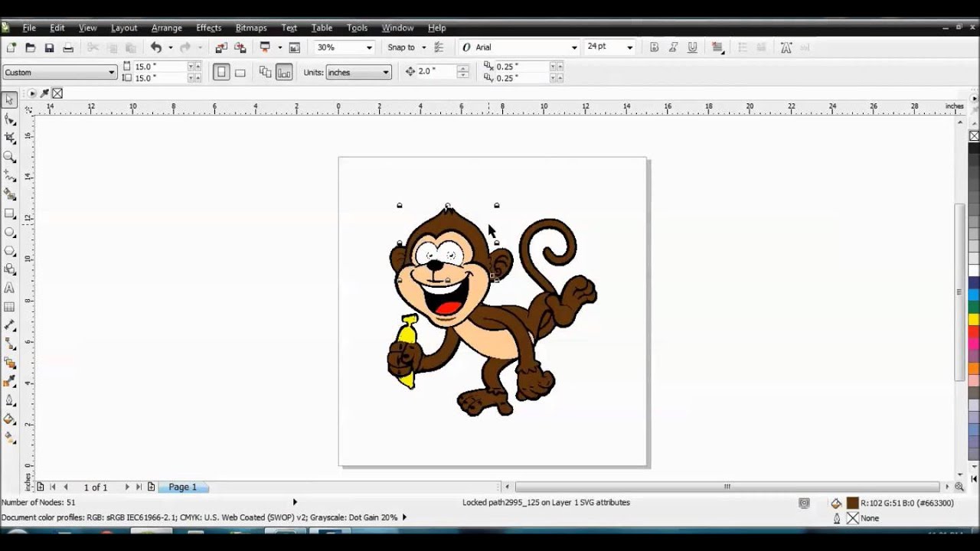
Task: Select the Pick tool in toolbox
Action: [9, 99]
